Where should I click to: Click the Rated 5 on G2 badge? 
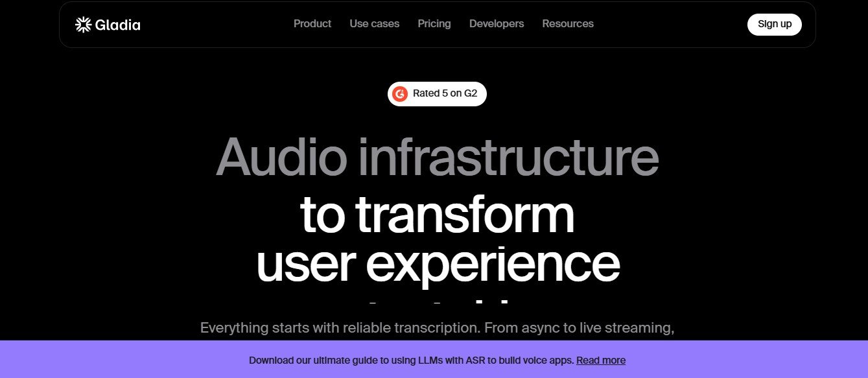pyautogui.click(x=437, y=93)
